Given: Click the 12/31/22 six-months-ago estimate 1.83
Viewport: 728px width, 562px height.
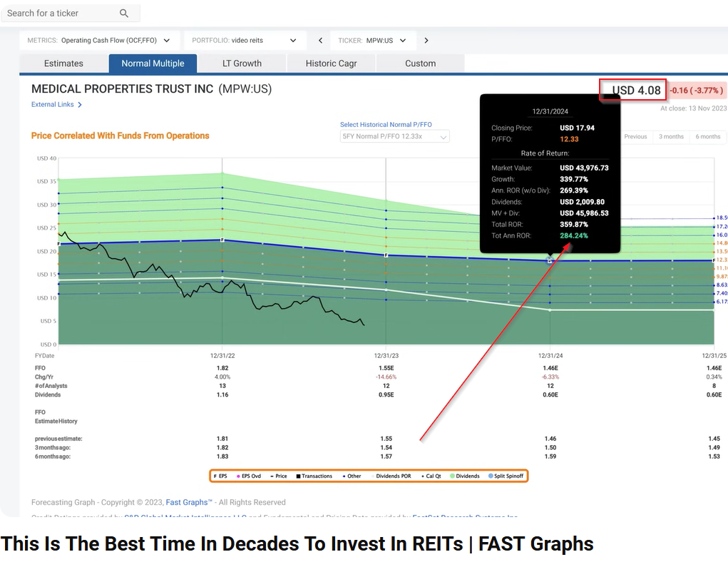Looking at the screenshot, I should (x=222, y=456).
